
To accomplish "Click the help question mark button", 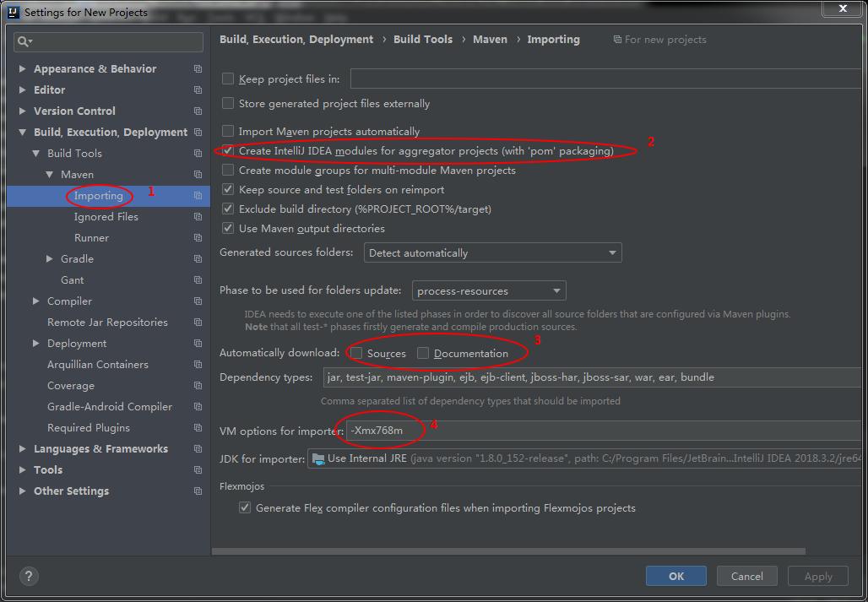I will pyautogui.click(x=29, y=576).
